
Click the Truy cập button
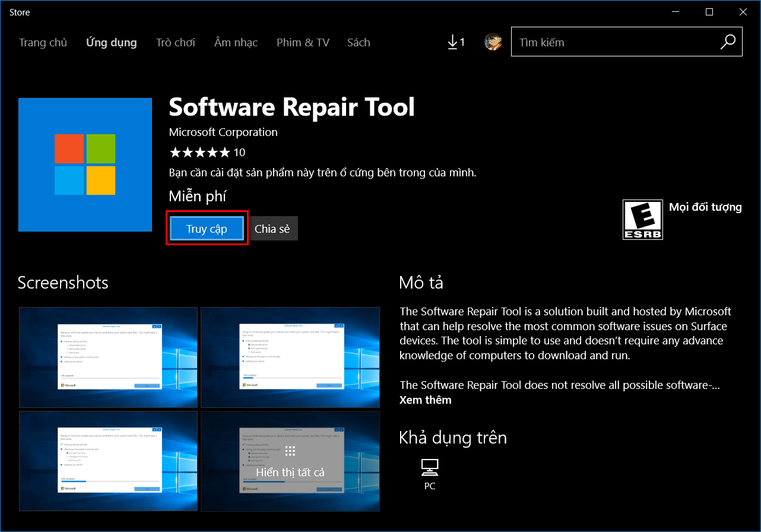(207, 228)
